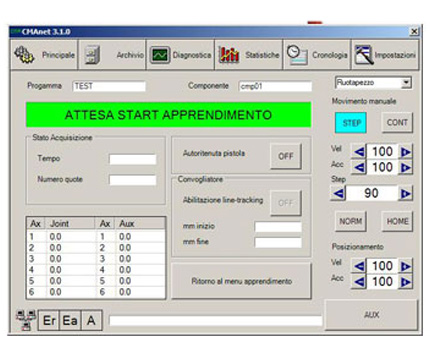Toggle Autoritenuta pistola OFF button
The height and width of the screenshot is (360, 430).
(x=286, y=156)
